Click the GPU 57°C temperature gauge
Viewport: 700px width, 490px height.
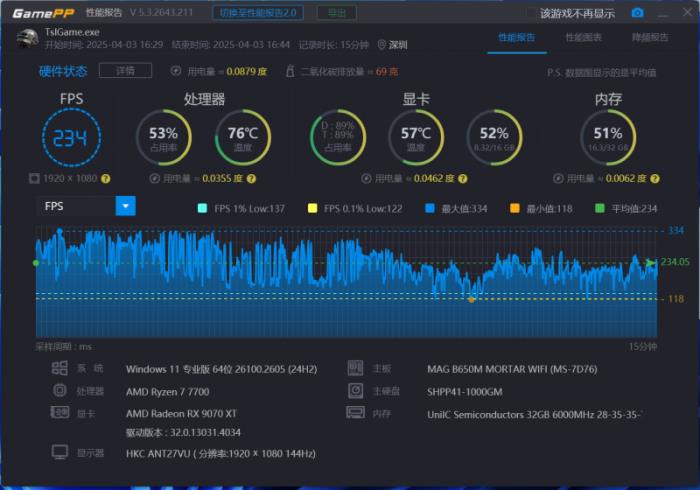(x=416, y=137)
